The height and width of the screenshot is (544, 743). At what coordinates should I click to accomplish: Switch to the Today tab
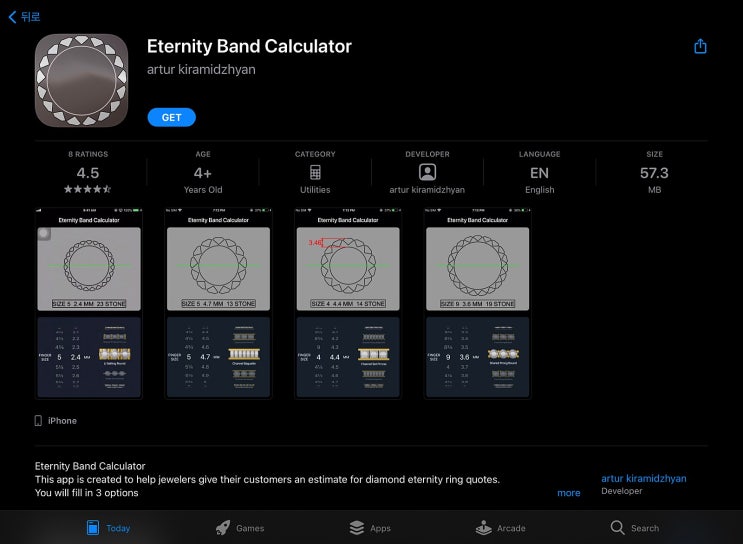click(109, 527)
